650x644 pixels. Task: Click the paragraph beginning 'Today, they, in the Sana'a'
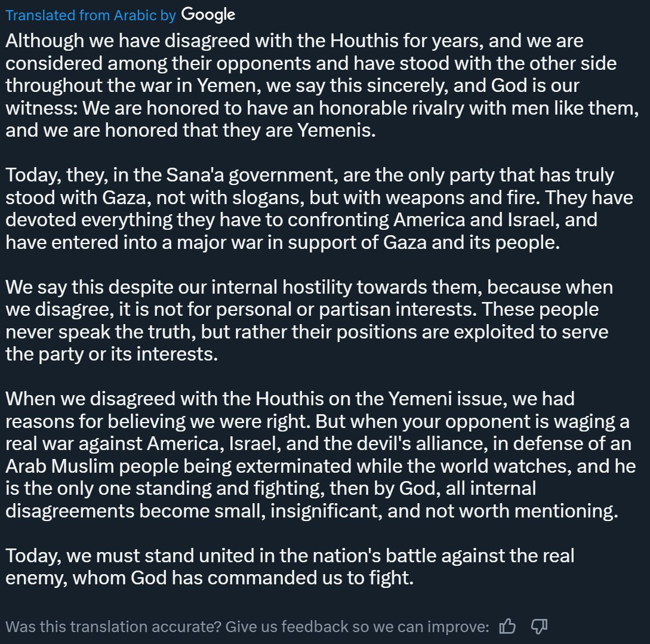(x=319, y=208)
